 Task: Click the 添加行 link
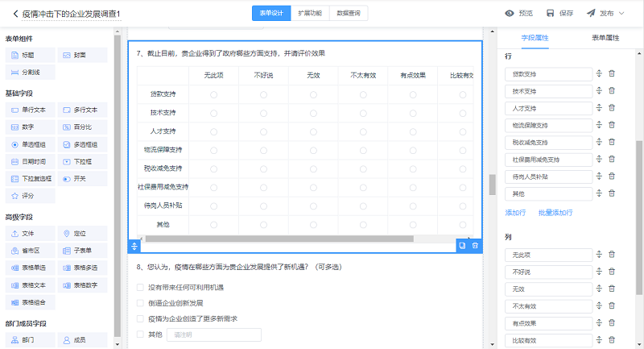click(x=515, y=213)
